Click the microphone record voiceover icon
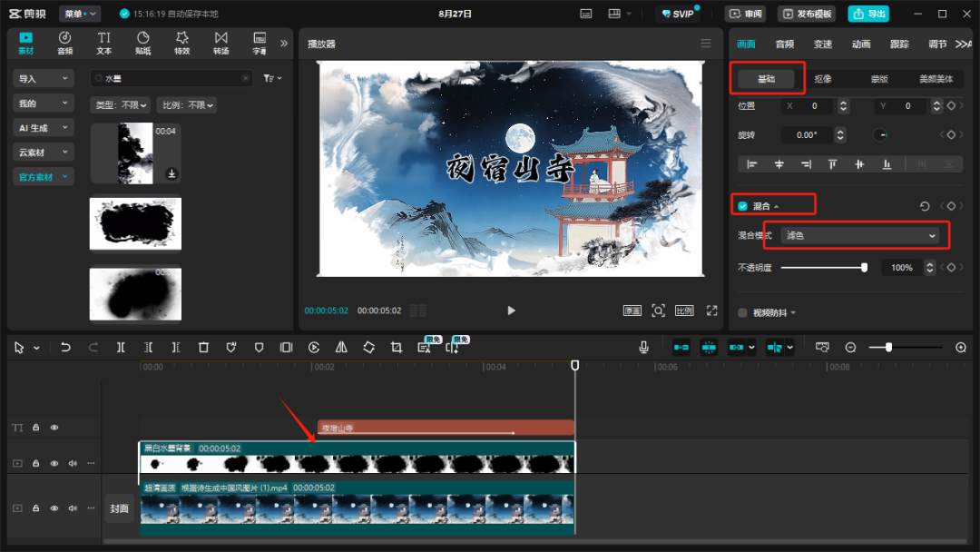The image size is (980, 552). [643, 347]
